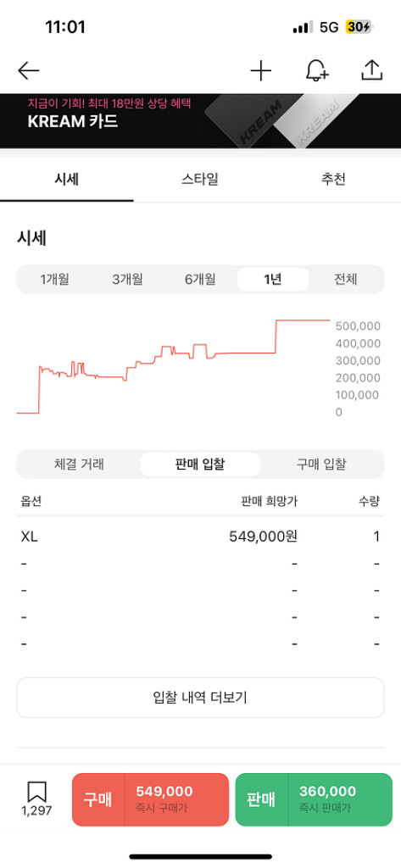
Task: Tap the green 판매 360,000 button
Action: point(314,799)
